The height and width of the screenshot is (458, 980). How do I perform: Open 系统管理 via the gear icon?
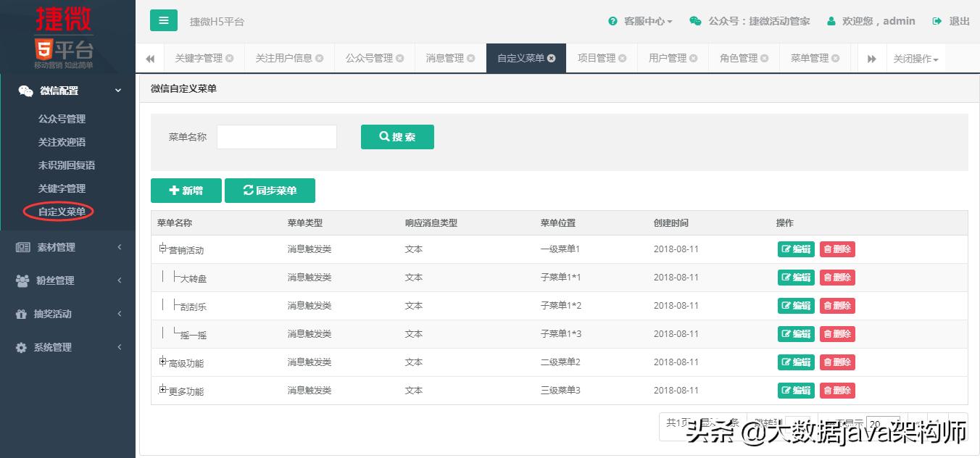click(20, 347)
